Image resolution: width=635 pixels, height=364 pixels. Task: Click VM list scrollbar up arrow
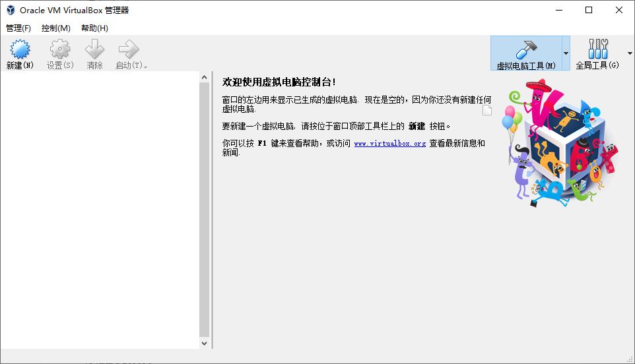(x=204, y=77)
